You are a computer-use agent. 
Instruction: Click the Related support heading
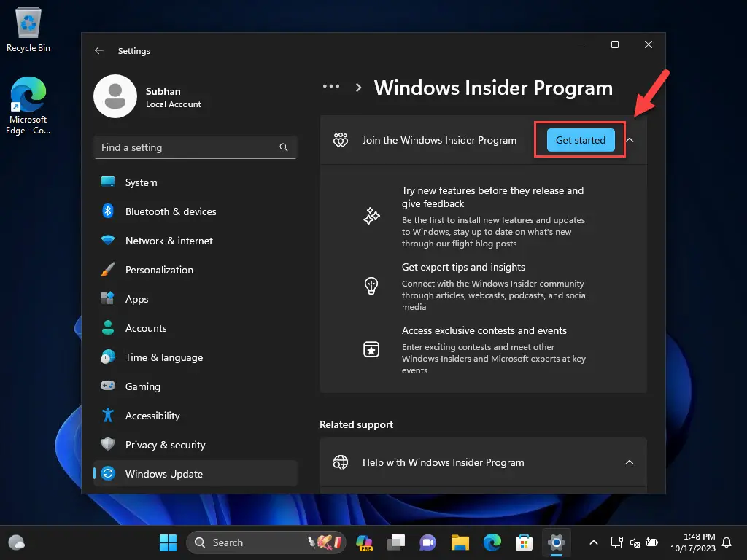(x=356, y=425)
